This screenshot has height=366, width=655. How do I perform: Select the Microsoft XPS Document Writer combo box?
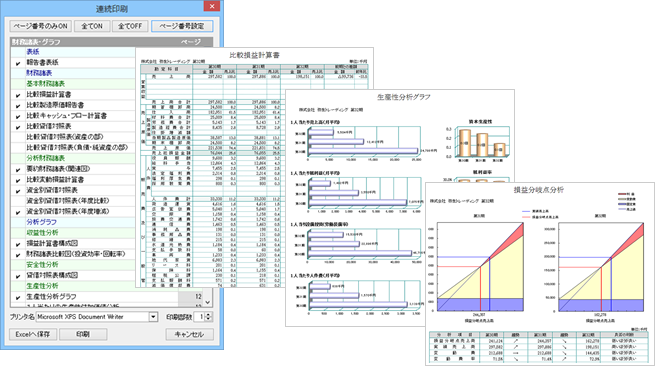(x=96, y=317)
